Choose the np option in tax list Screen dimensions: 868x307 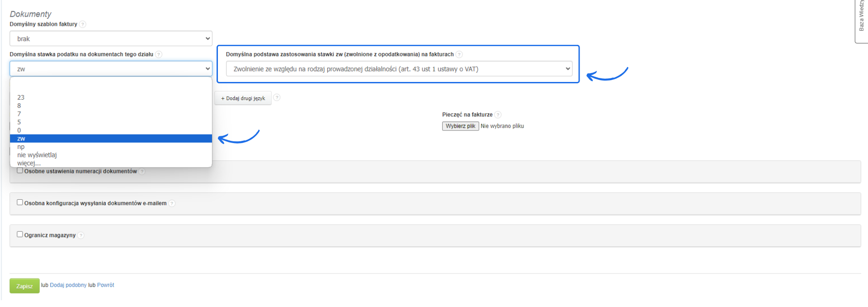[x=21, y=147]
